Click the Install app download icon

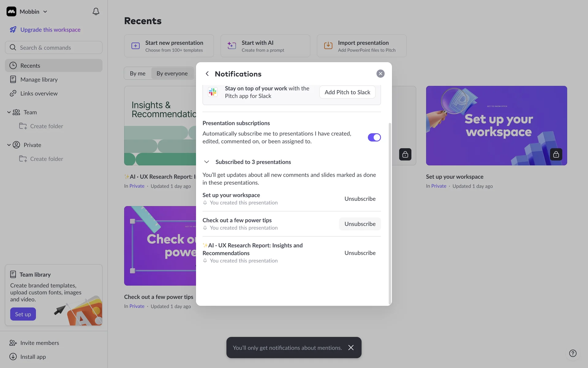coord(13,357)
